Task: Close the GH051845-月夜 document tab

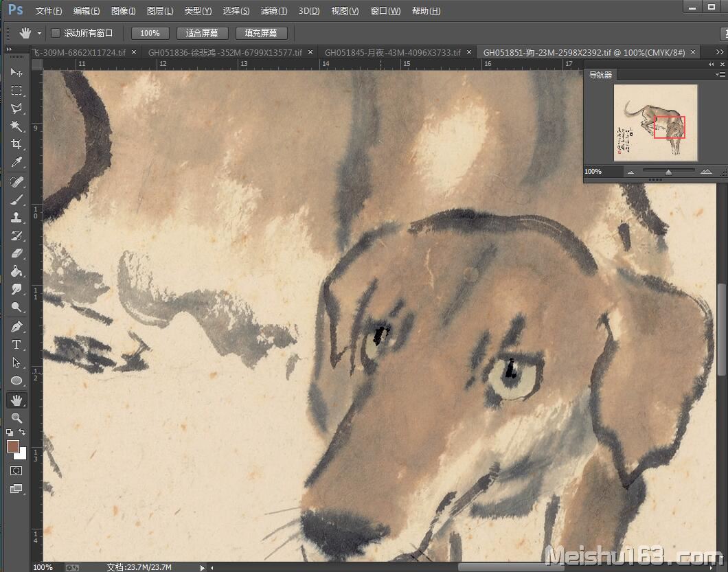Action: click(x=469, y=52)
